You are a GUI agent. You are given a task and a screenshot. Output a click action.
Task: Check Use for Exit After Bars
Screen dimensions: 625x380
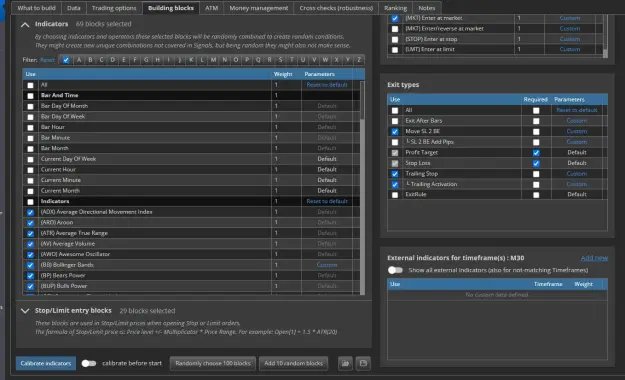[395, 121]
